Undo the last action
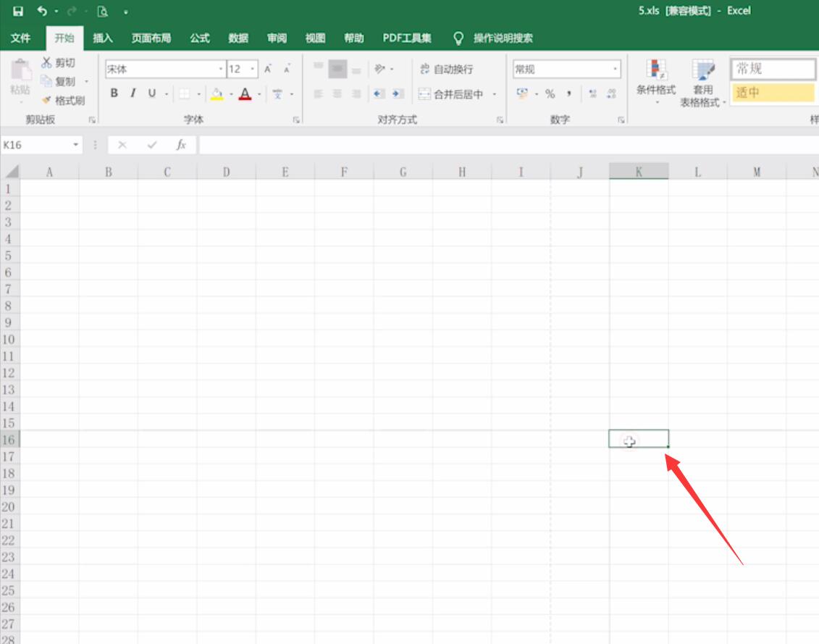Viewport: 819px width, 644px height. click(x=42, y=11)
